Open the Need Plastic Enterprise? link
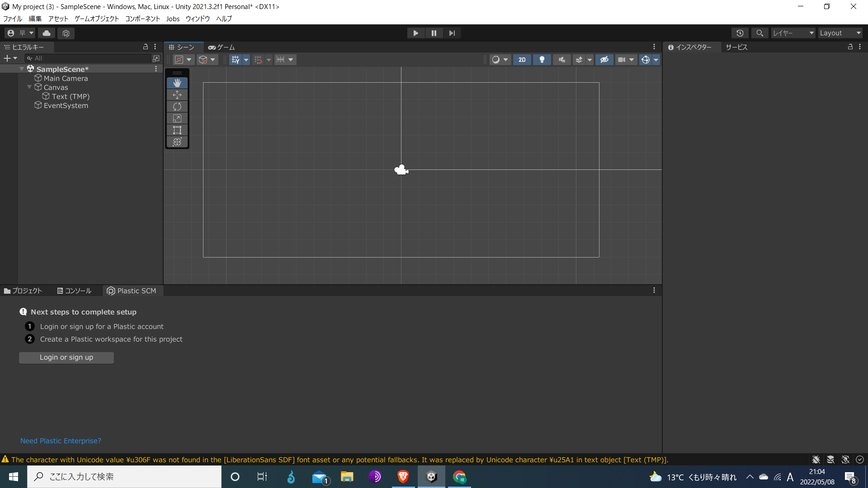Screen dimensions: 868x488 [x=61, y=441]
